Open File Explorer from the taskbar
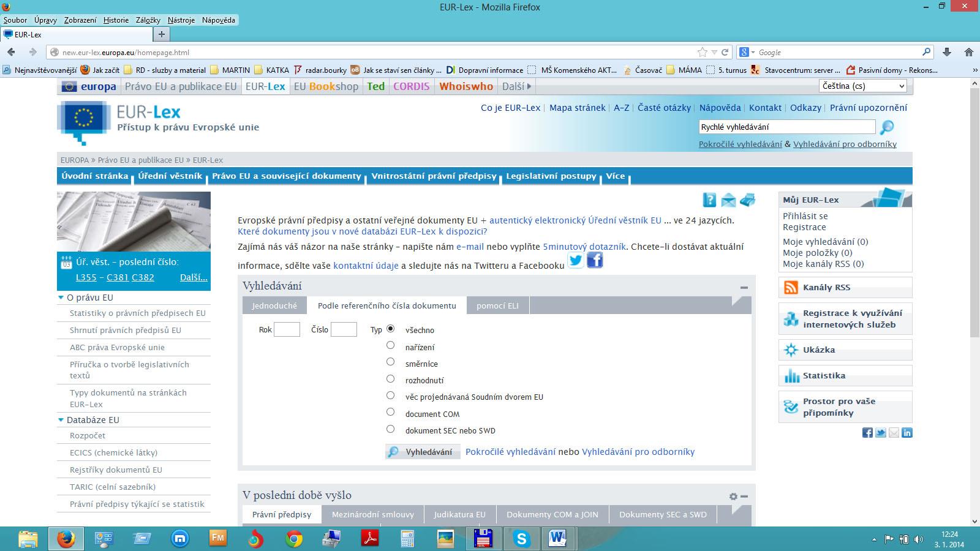This screenshot has width=980, height=551. coord(28,539)
